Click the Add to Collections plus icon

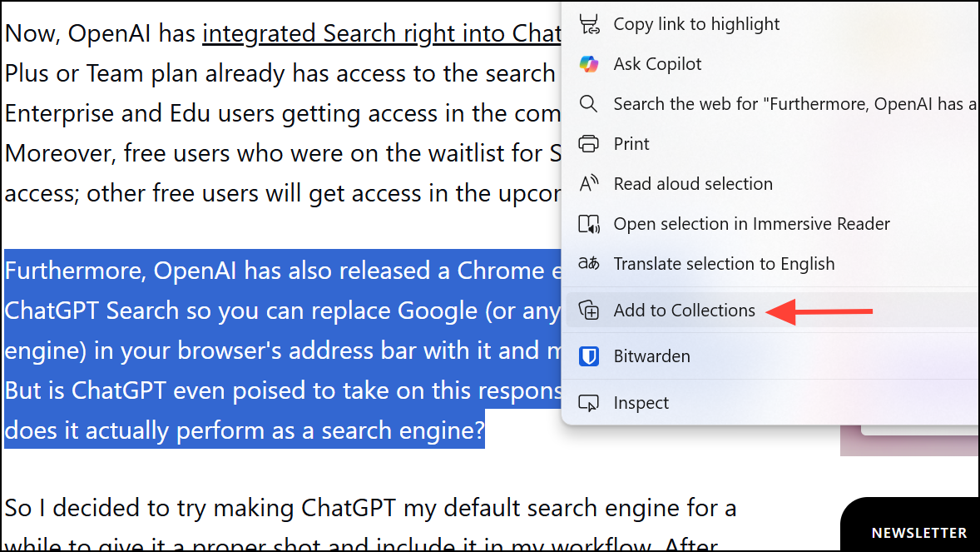(589, 310)
